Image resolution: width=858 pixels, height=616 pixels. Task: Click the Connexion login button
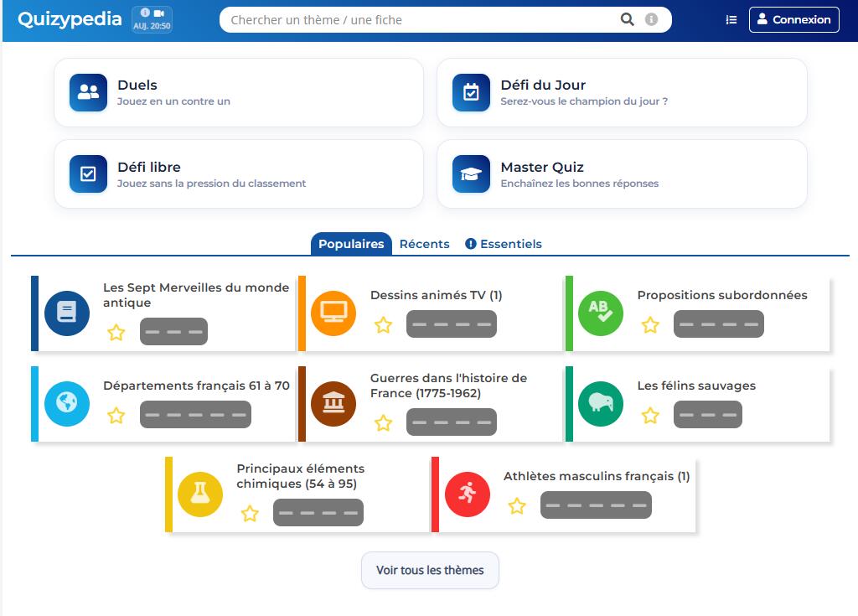[x=794, y=20]
